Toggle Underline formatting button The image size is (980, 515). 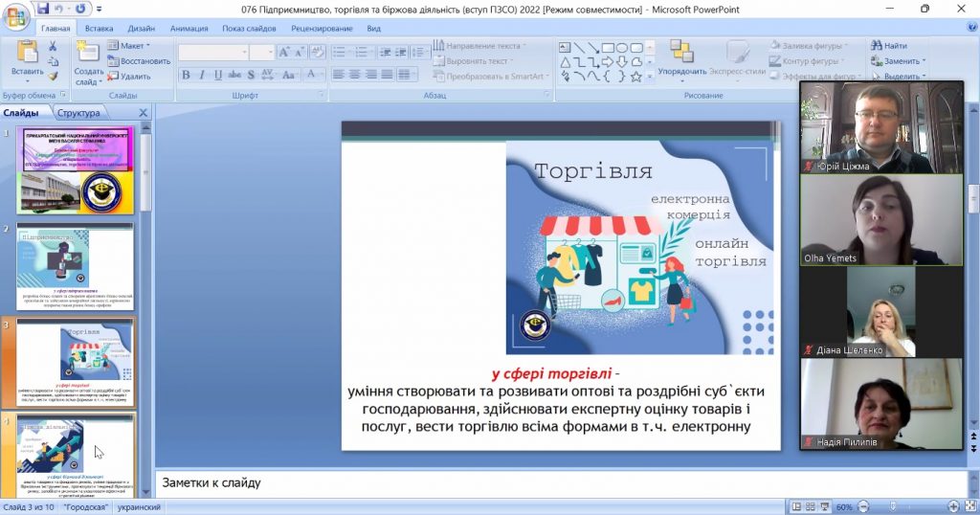point(217,75)
